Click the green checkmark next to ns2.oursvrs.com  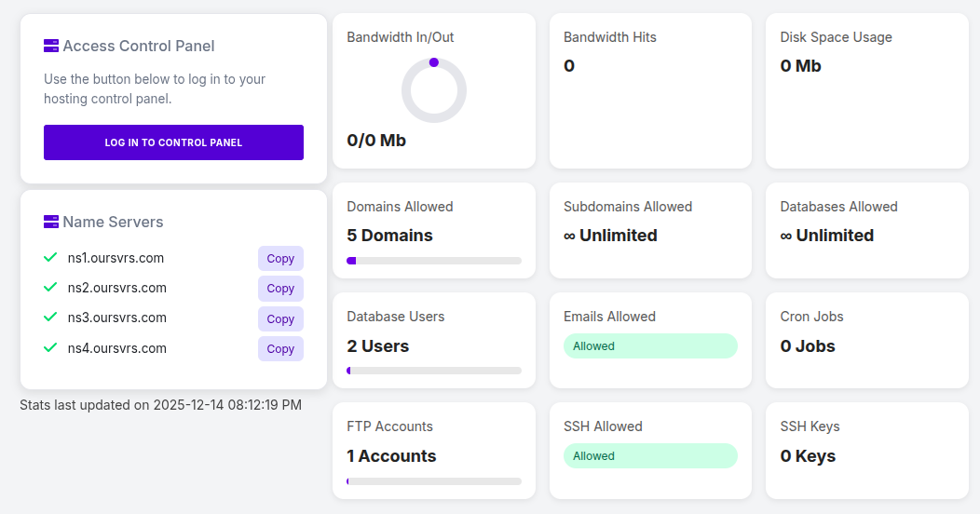tap(50, 288)
